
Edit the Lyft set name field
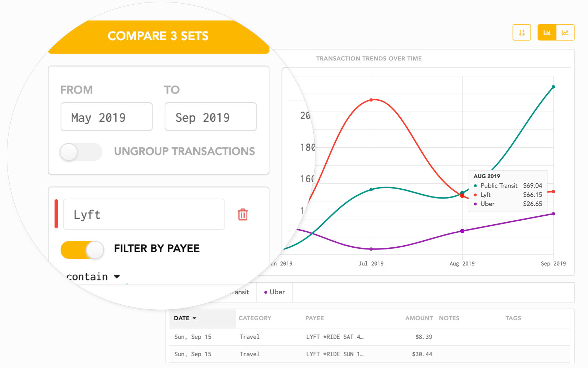pyautogui.click(x=144, y=214)
